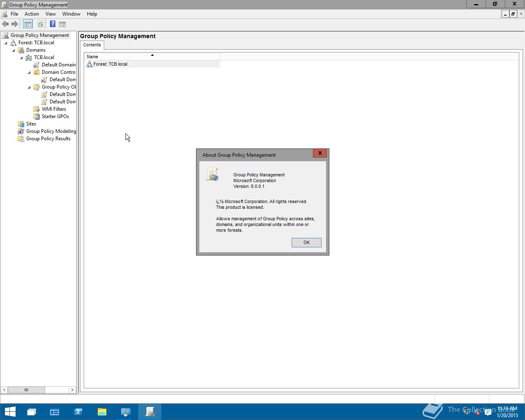Viewport: 525px width, 420px height.
Task: Click the Forward arrow in the toolbar
Action: point(15,24)
